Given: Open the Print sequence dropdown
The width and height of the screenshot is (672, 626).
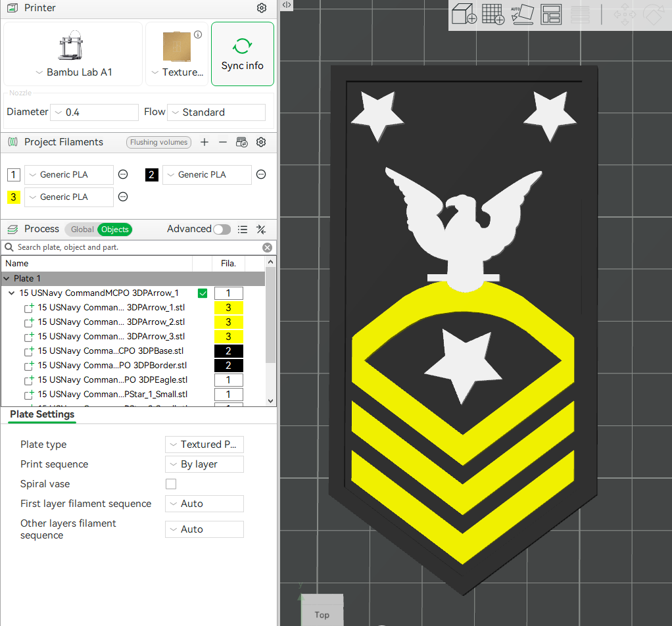Looking at the screenshot, I should (204, 464).
